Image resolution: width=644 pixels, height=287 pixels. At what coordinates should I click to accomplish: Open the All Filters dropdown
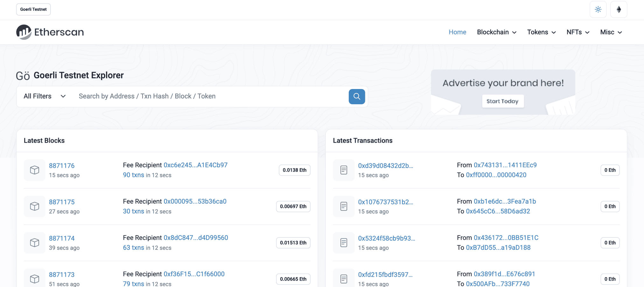click(45, 96)
